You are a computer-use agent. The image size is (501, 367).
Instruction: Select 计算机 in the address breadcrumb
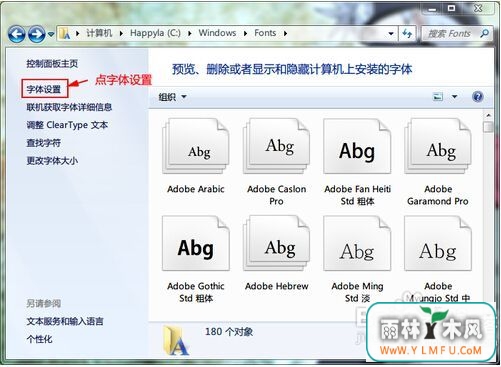click(99, 33)
